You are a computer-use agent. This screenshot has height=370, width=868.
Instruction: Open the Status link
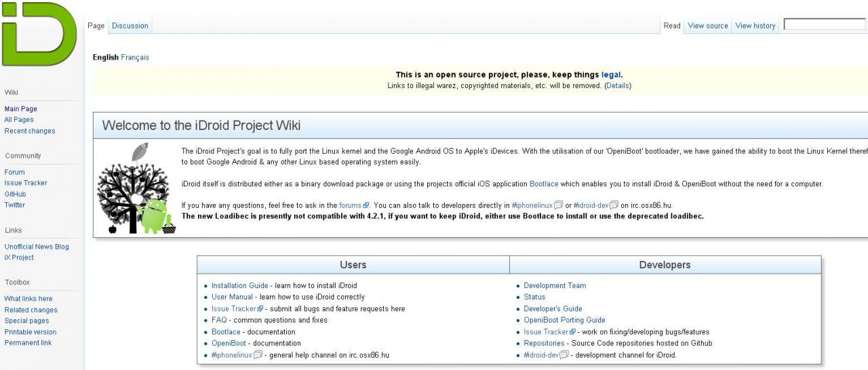534,297
